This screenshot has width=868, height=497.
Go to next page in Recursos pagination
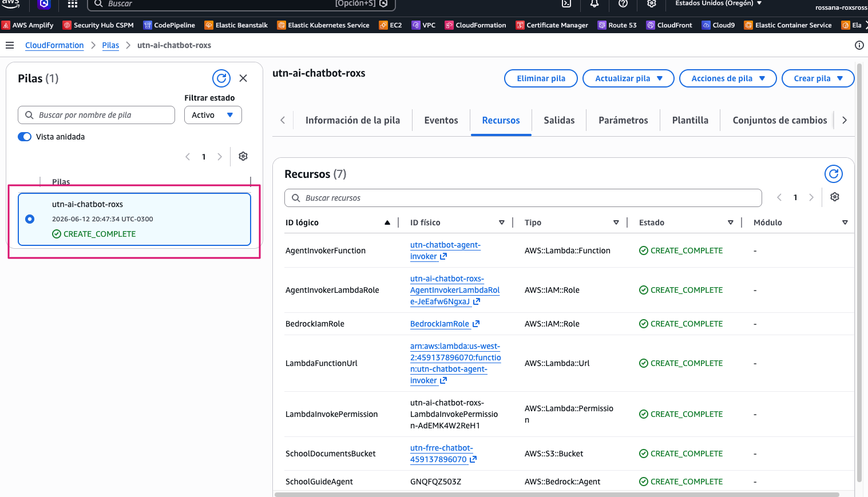click(811, 197)
